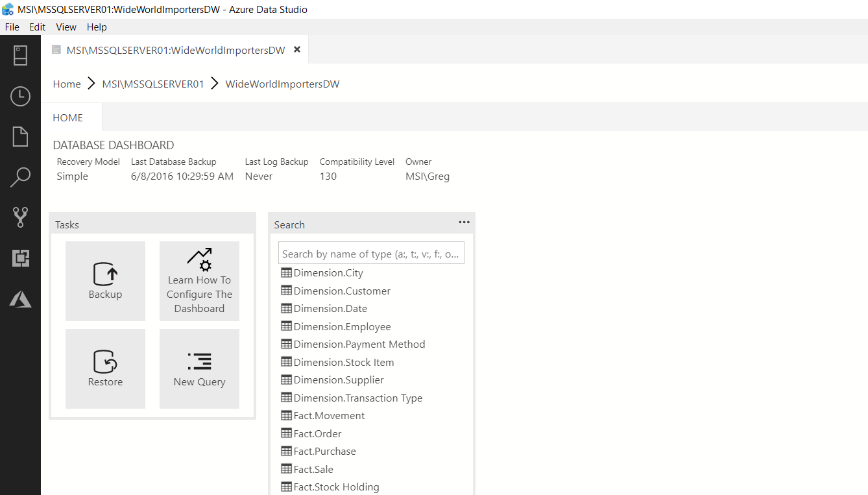Open Learn How To Configure The Dashboard
The image size is (868, 495).
199,281
